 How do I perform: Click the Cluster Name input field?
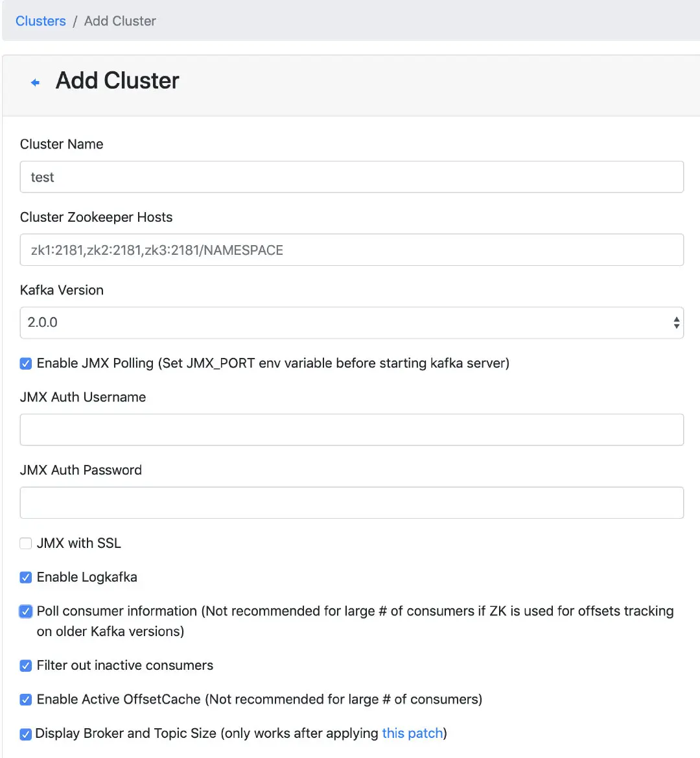(x=351, y=177)
